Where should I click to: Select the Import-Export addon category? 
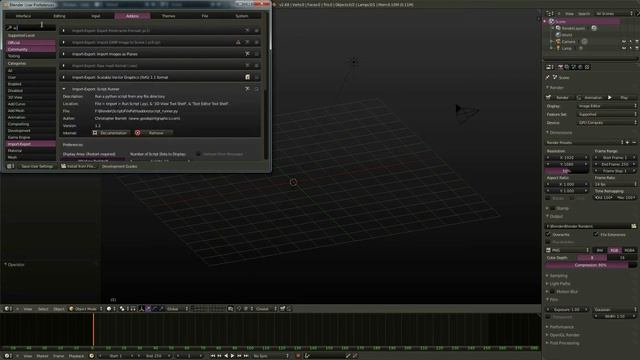pyautogui.click(x=31, y=144)
